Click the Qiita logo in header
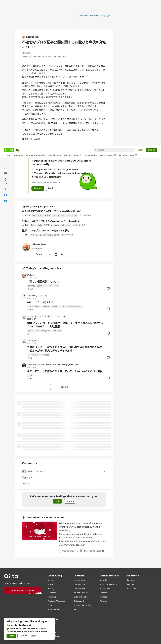 [x=9, y=150]
